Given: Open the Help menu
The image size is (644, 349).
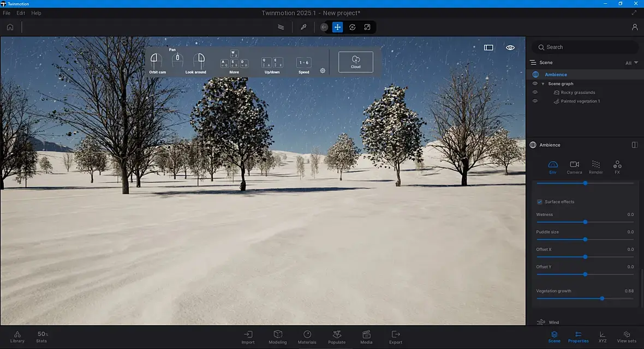Looking at the screenshot, I should click(36, 13).
